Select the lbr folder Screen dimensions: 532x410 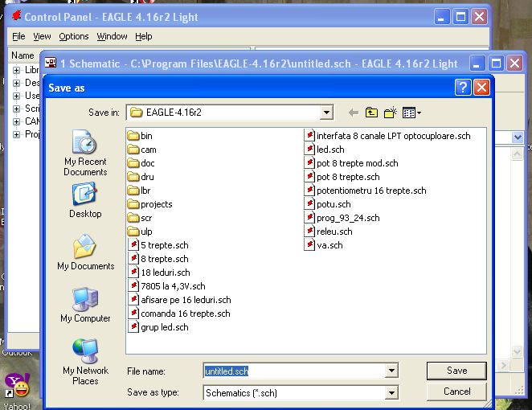click(x=139, y=191)
